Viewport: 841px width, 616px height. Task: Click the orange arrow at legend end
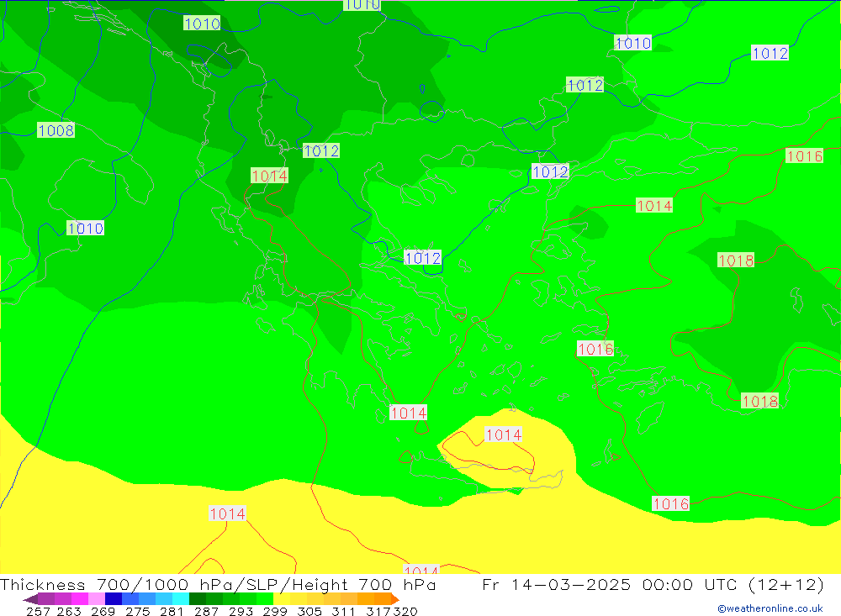395,599
